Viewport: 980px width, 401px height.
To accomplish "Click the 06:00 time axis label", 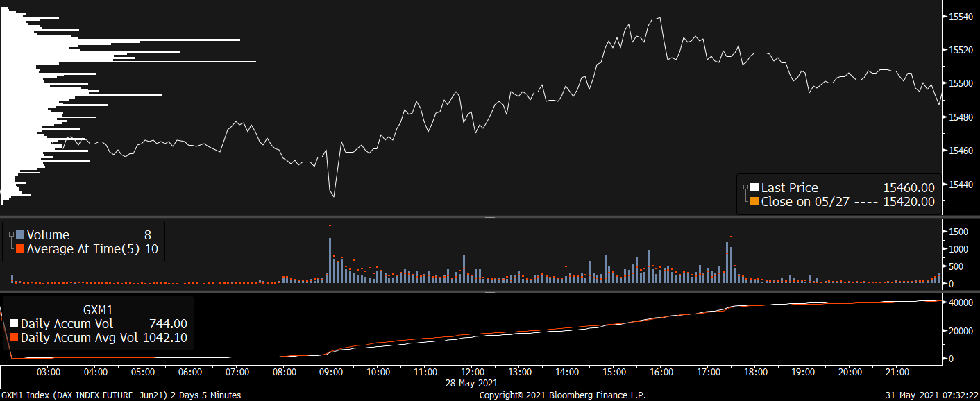I will [189, 372].
